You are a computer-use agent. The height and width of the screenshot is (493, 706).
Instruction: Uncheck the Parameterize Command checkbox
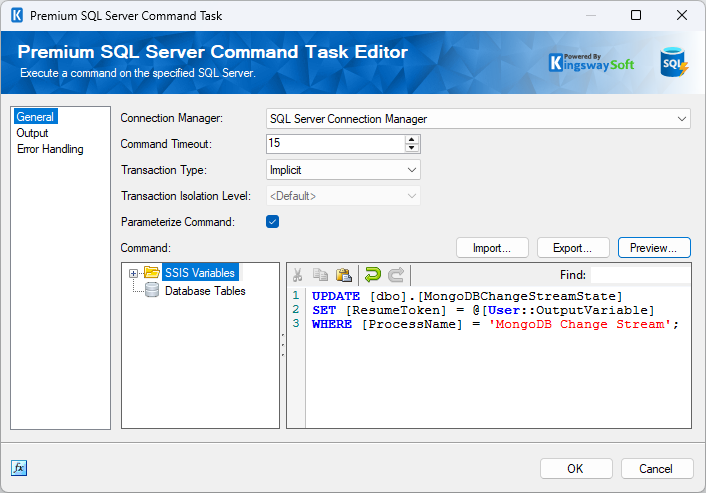click(272, 222)
